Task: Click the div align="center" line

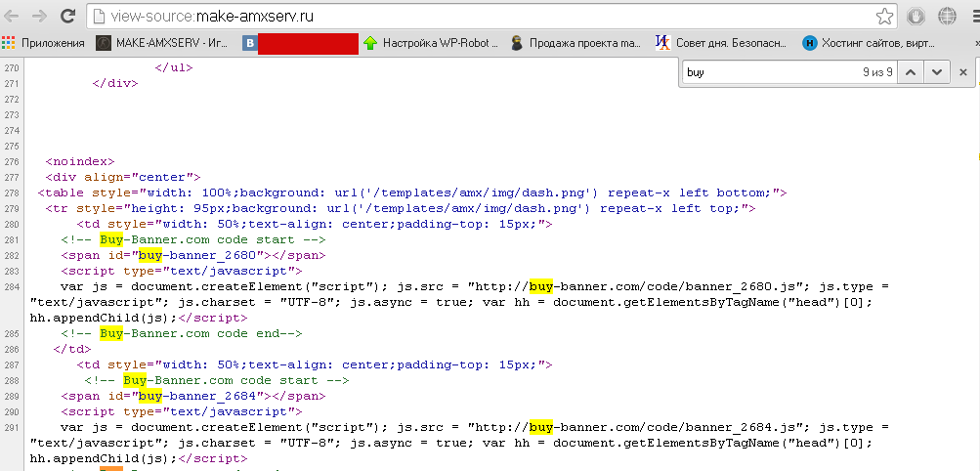Action: pos(123,178)
